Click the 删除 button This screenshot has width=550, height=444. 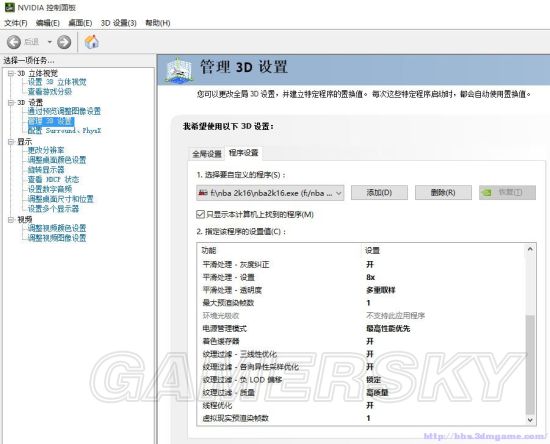(x=443, y=193)
